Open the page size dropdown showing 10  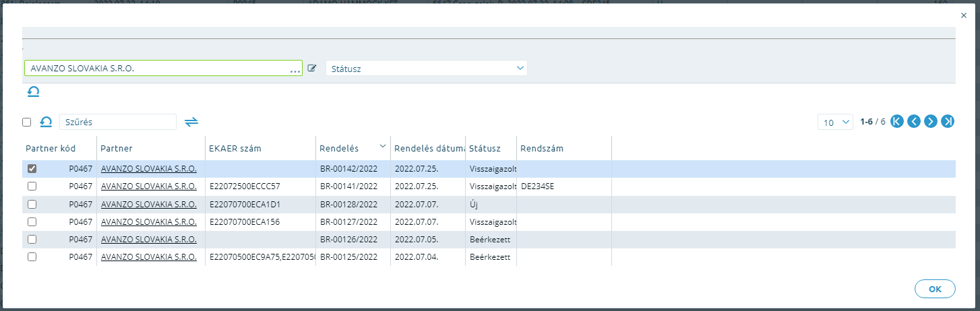[x=835, y=122]
